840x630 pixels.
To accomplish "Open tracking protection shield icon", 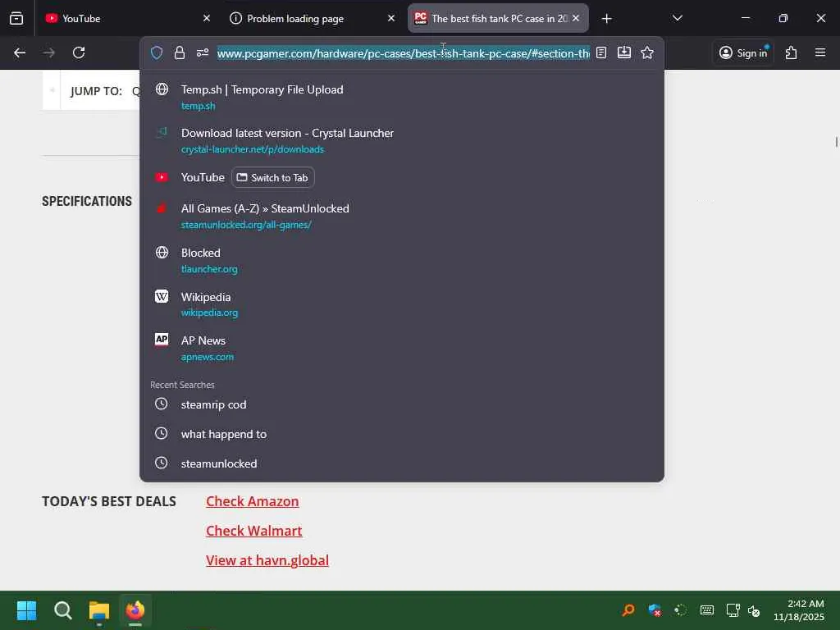I will pos(157,52).
